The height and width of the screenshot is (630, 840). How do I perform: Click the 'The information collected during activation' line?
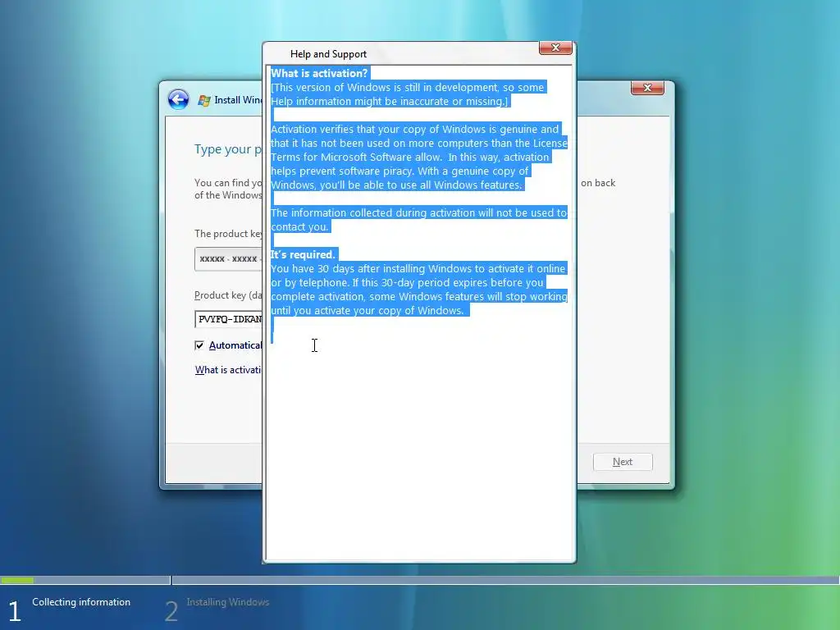point(418,212)
